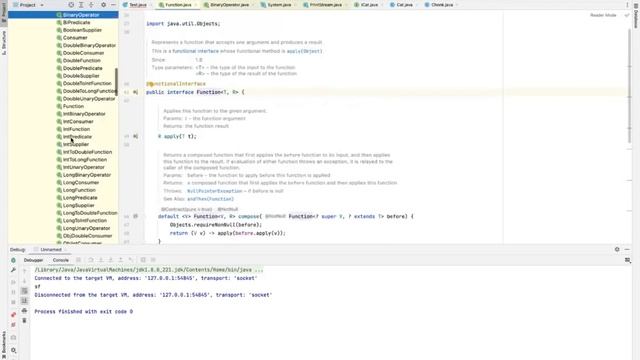The width and height of the screenshot is (640, 360).
Task: Click the collapse all icon in Project panel
Action: click(x=91, y=5)
